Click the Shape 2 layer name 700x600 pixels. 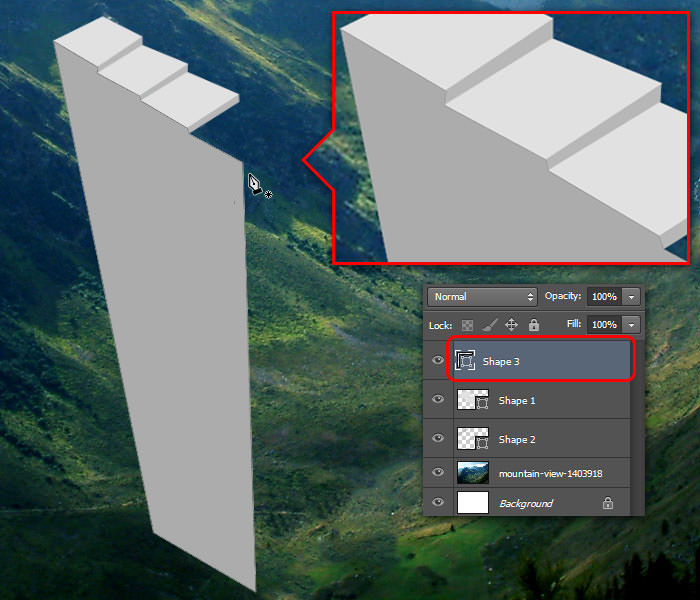(x=517, y=439)
